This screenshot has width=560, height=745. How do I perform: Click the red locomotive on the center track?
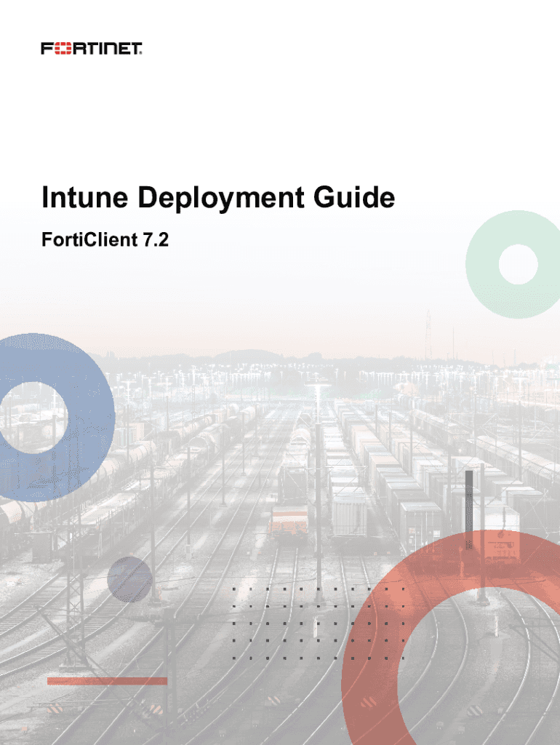tap(289, 520)
